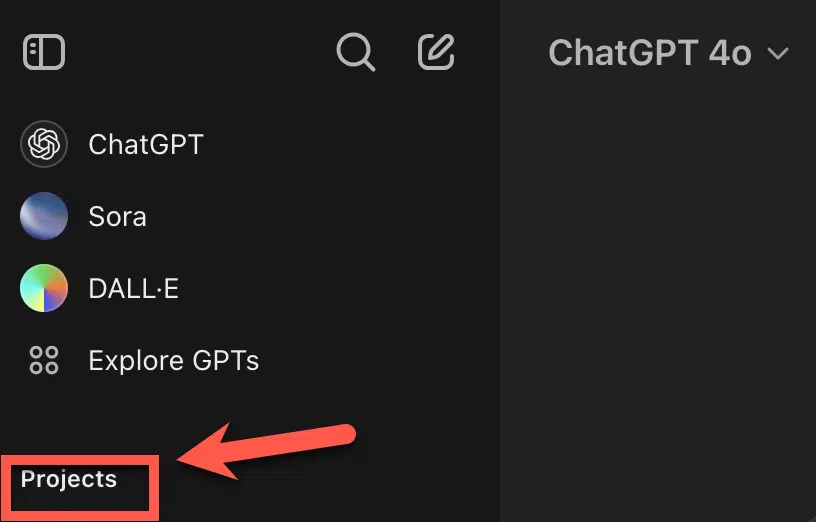Select the ChatGPT label in the sidebar list
816x522 pixels.
[145, 144]
